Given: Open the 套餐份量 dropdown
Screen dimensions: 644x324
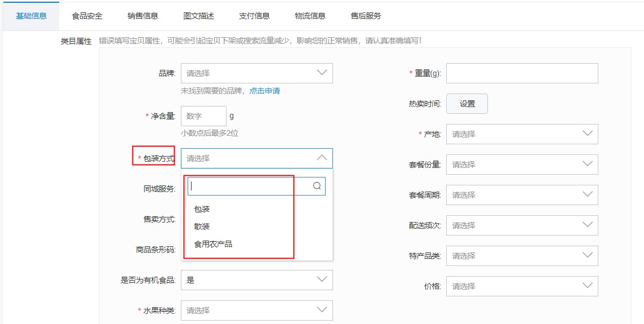Looking at the screenshot, I should tap(522, 165).
